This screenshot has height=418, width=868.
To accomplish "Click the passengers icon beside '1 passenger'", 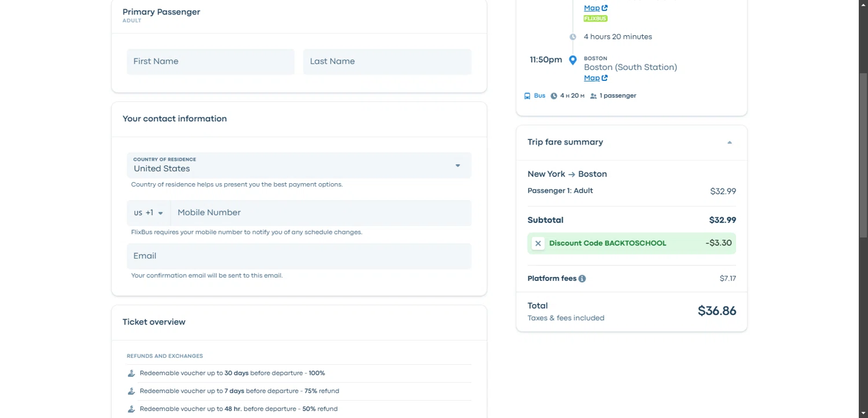I will click(x=593, y=96).
